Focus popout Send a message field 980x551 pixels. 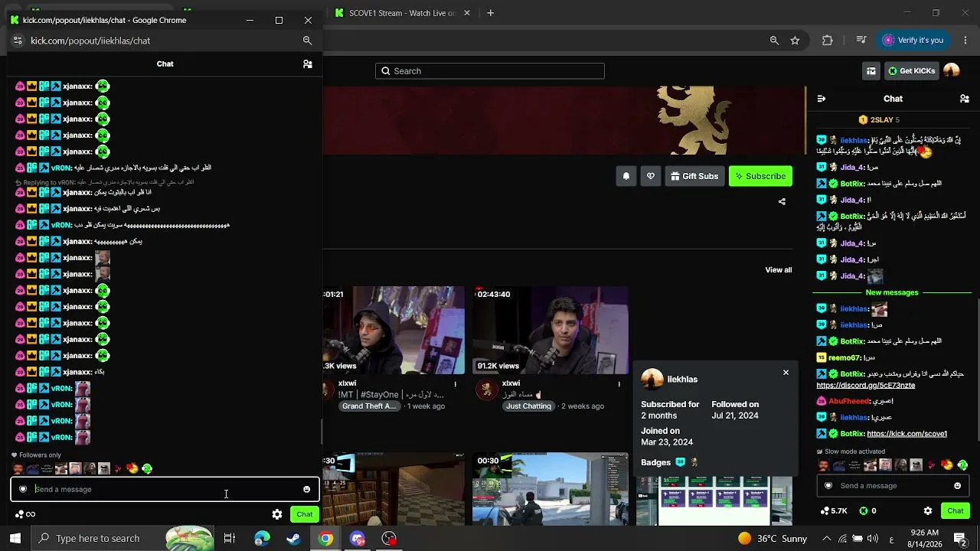click(164, 490)
